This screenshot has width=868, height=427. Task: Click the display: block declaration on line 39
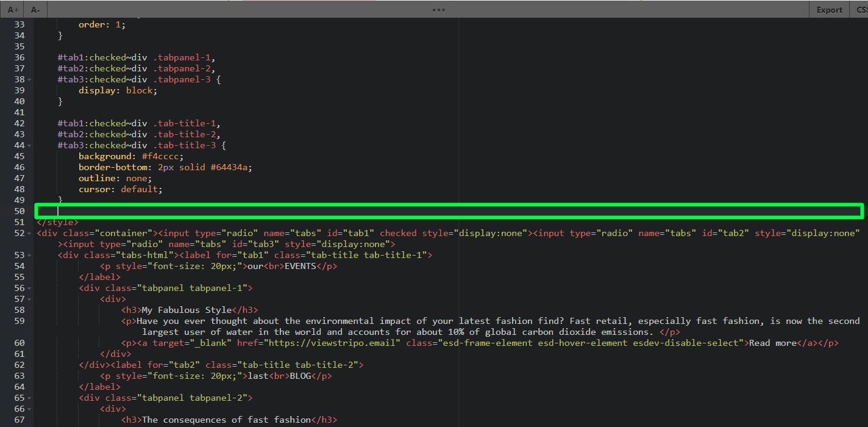(x=118, y=90)
